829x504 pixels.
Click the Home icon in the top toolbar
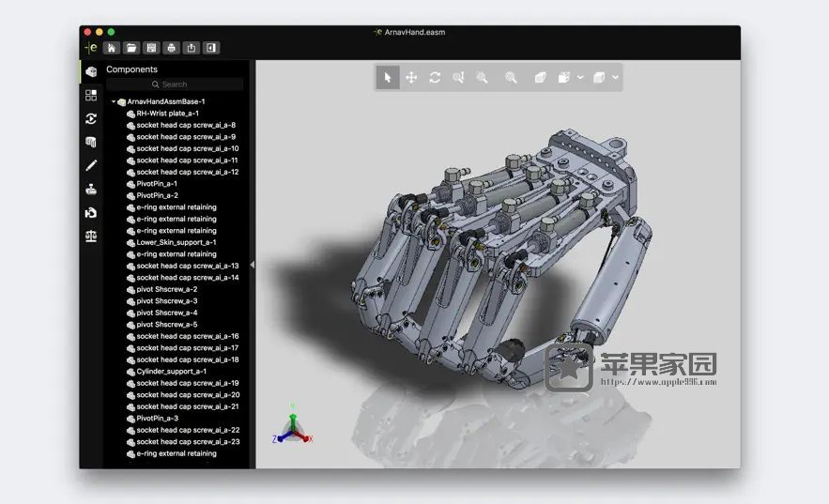pos(112,48)
